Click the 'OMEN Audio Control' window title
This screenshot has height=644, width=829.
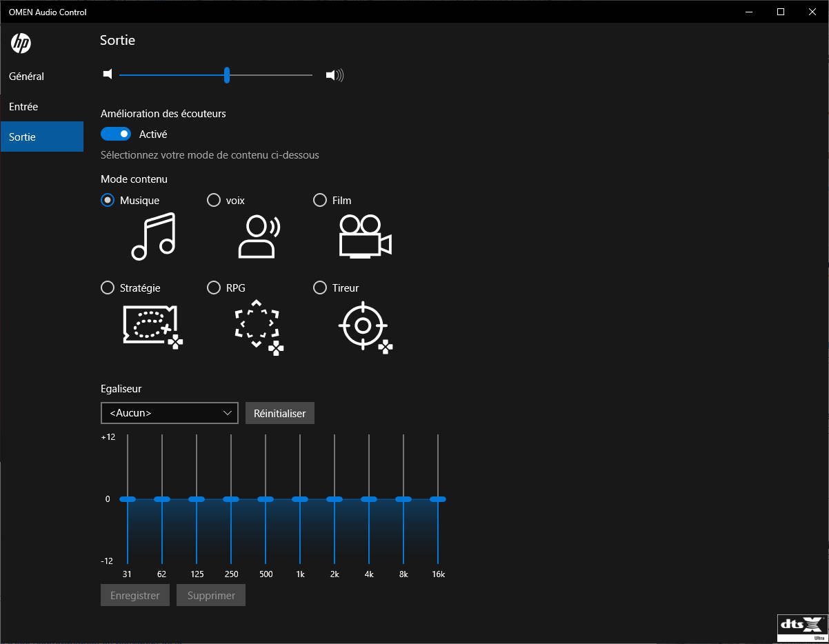(48, 12)
